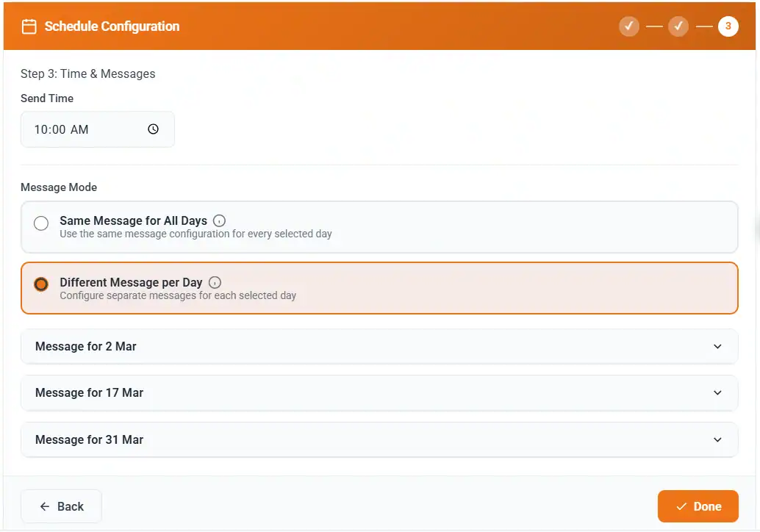Click the calendar icon in the header
Screen dimensions: 760x532
(x=29, y=26)
